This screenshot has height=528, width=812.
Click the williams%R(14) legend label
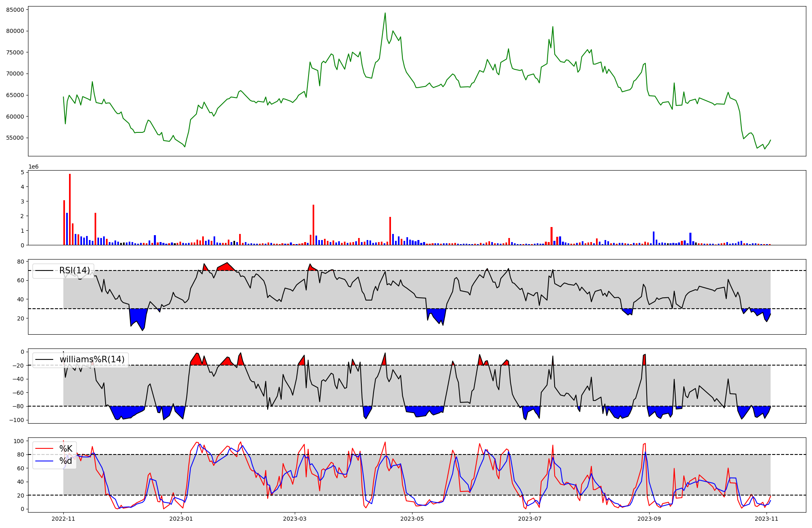coord(92,359)
